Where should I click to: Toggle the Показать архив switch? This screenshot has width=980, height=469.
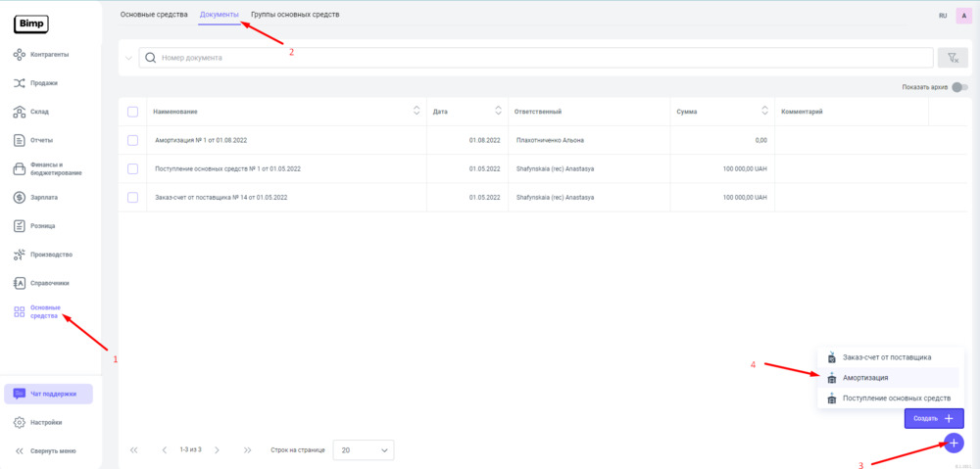[959, 87]
